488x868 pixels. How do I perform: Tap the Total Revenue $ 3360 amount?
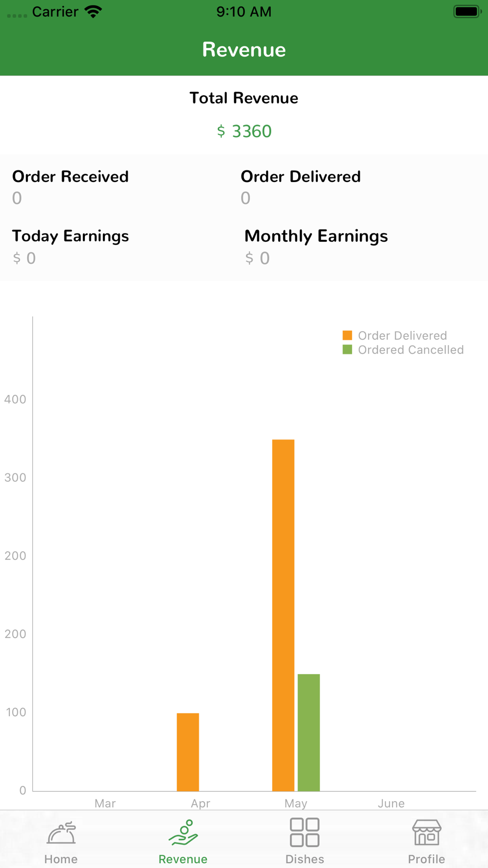[244, 131]
